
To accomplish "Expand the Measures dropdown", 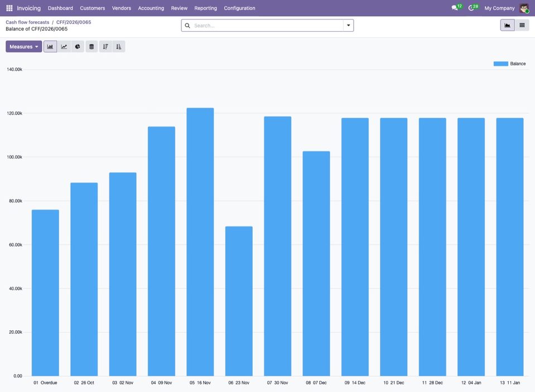I will (x=24, y=47).
